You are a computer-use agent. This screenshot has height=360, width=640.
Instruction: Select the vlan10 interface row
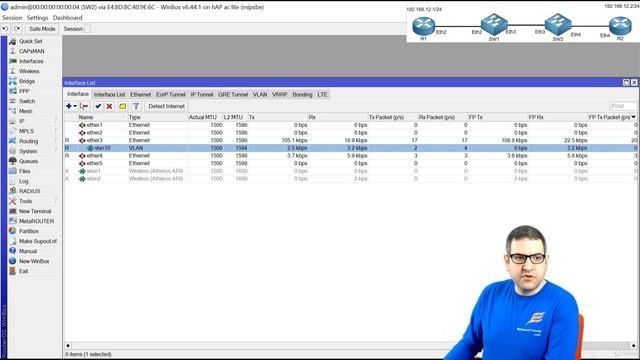[x=351, y=148]
